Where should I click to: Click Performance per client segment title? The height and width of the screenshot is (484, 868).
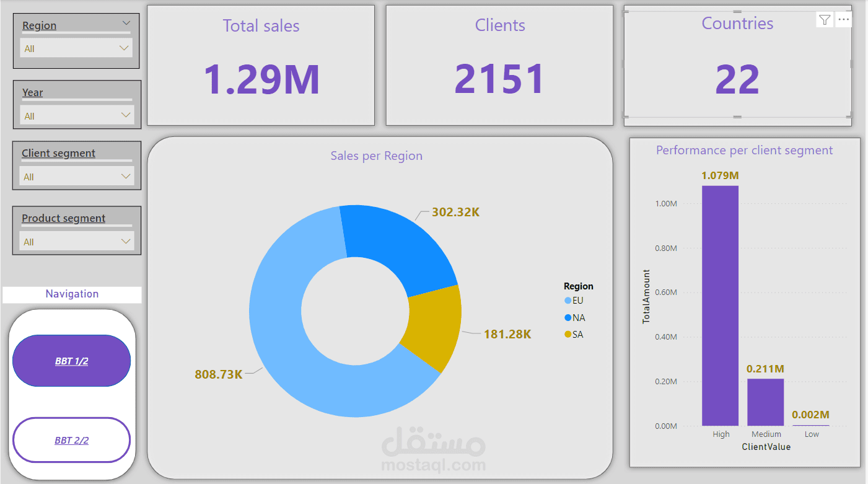(x=745, y=150)
